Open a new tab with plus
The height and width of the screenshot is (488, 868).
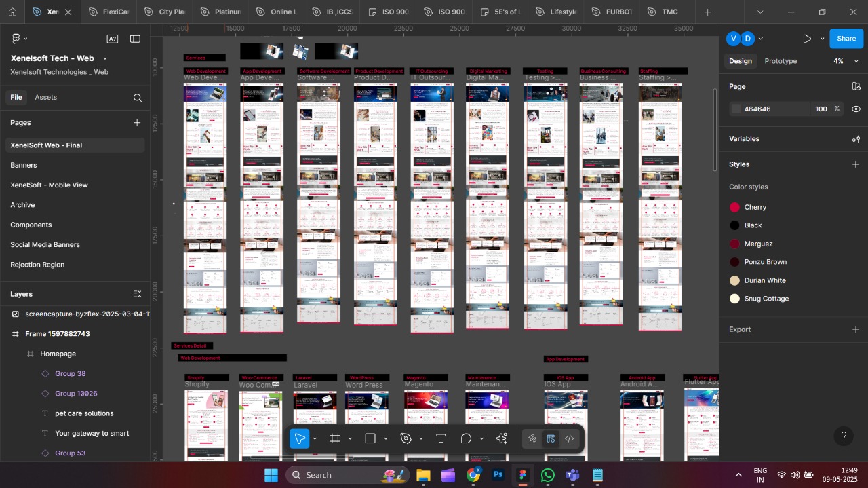pyautogui.click(x=708, y=12)
